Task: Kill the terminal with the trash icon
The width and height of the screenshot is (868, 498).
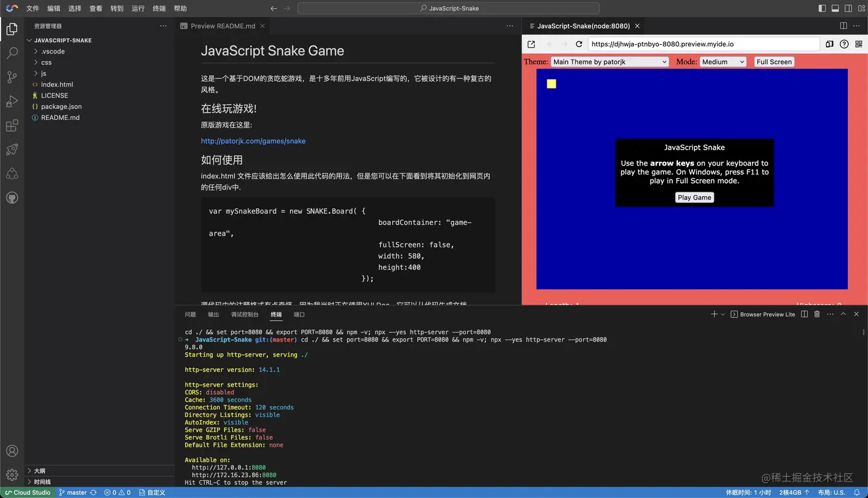Action: (x=817, y=314)
